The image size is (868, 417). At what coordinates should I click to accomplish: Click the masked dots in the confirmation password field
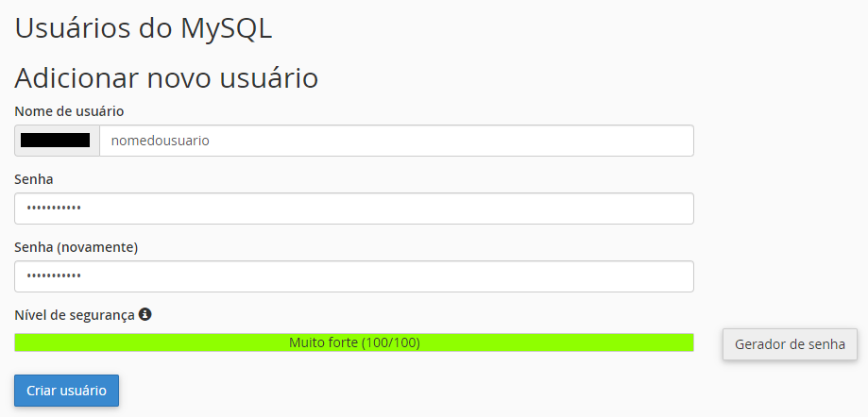[x=54, y=276]
